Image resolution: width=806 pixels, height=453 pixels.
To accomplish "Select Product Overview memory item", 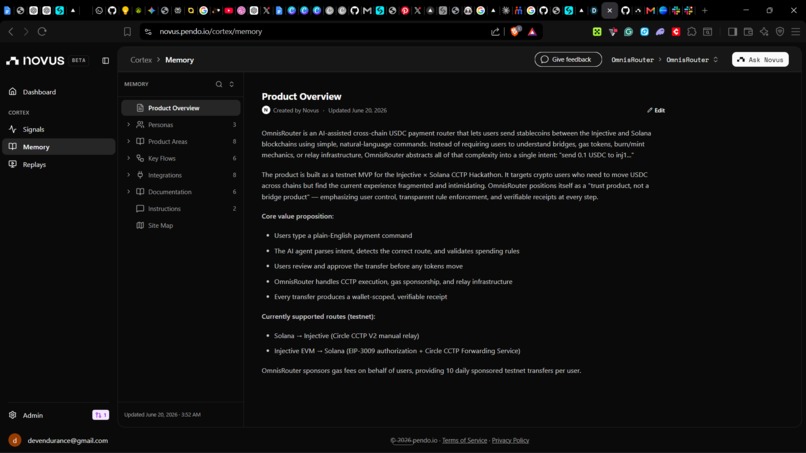I will coord(180,108).
